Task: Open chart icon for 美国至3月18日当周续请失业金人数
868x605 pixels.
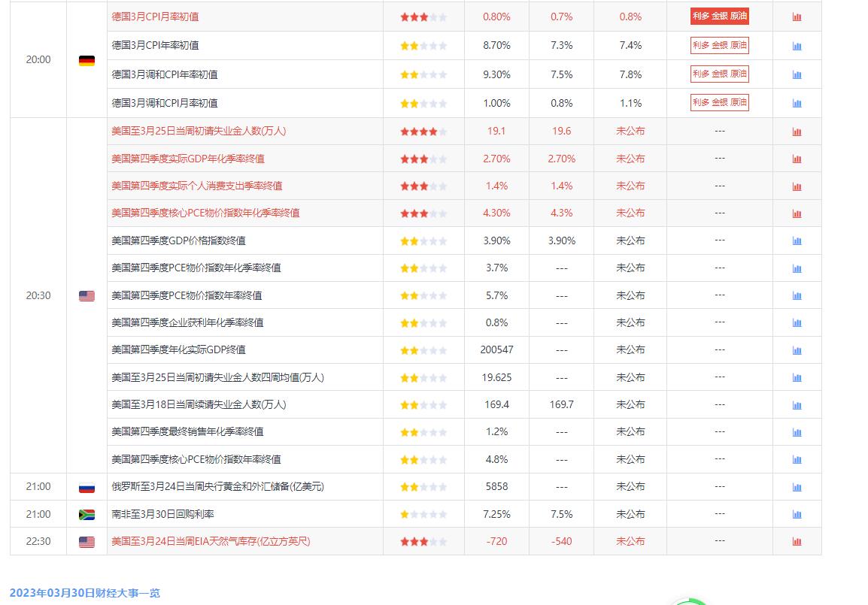Action: (x=797, y=405)
